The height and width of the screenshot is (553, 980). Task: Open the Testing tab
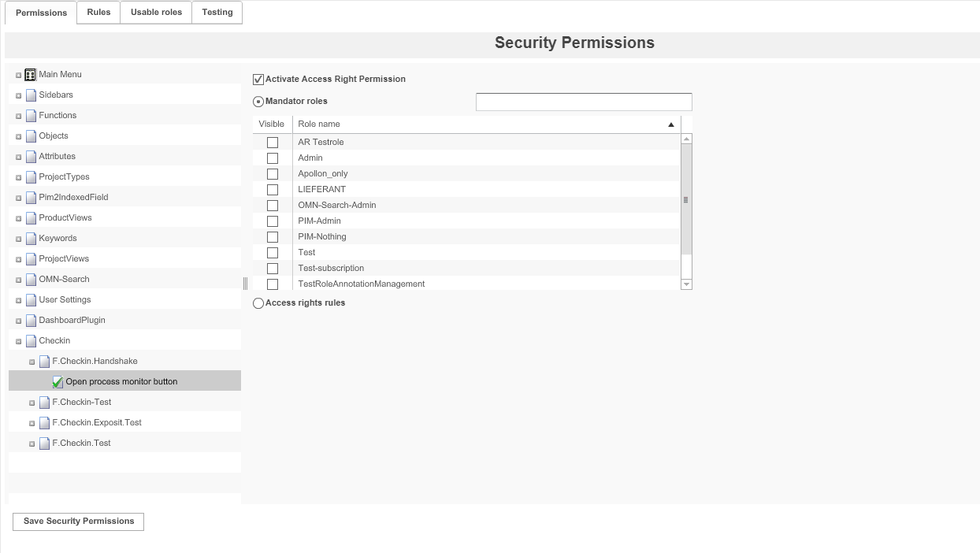tap(217, 13)
